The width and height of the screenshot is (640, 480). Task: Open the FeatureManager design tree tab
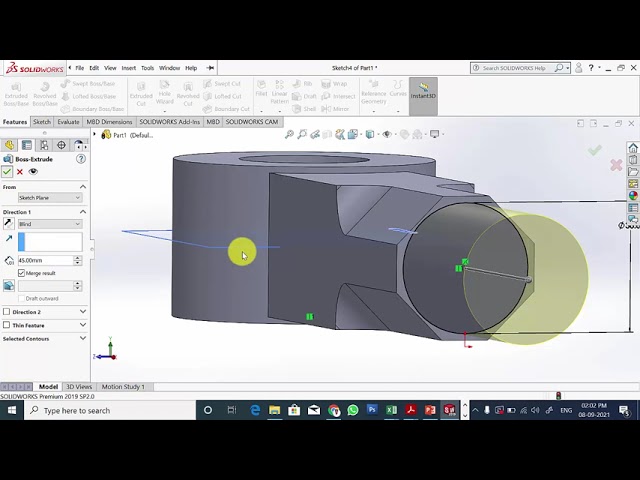[x=9, y=145]
